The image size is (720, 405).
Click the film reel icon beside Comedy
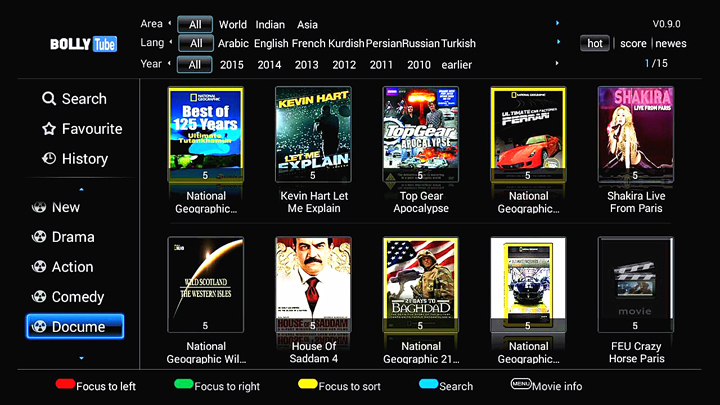point(39,297)
